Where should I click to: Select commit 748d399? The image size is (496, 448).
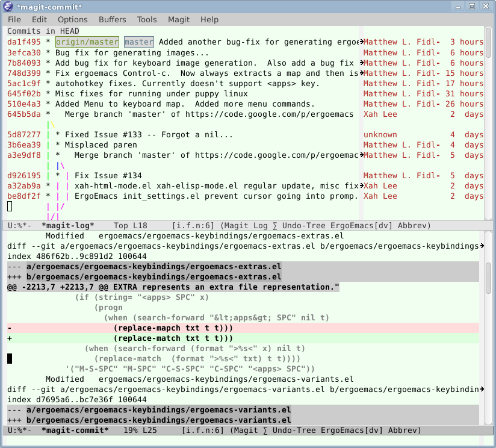(24, 73)
